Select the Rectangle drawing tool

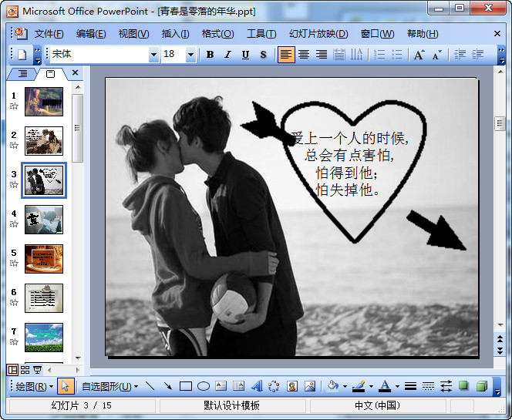point(186,386)
